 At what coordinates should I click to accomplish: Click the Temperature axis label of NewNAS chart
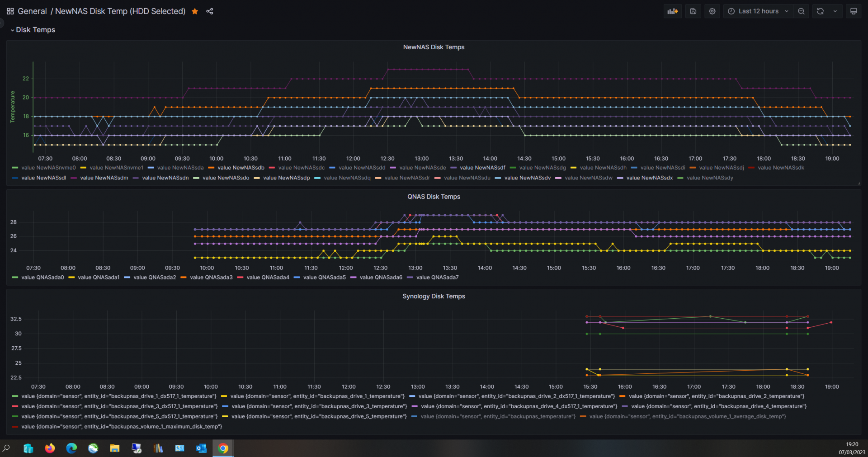coord(13,107)
